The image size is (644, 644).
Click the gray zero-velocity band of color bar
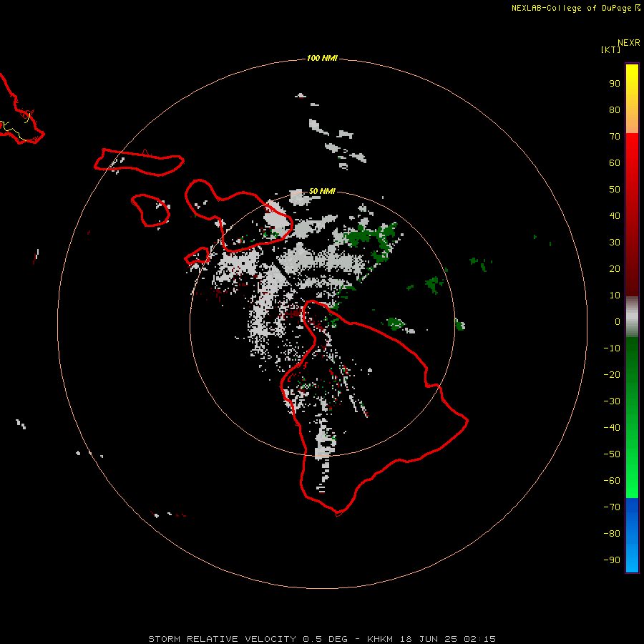(632, 317)
